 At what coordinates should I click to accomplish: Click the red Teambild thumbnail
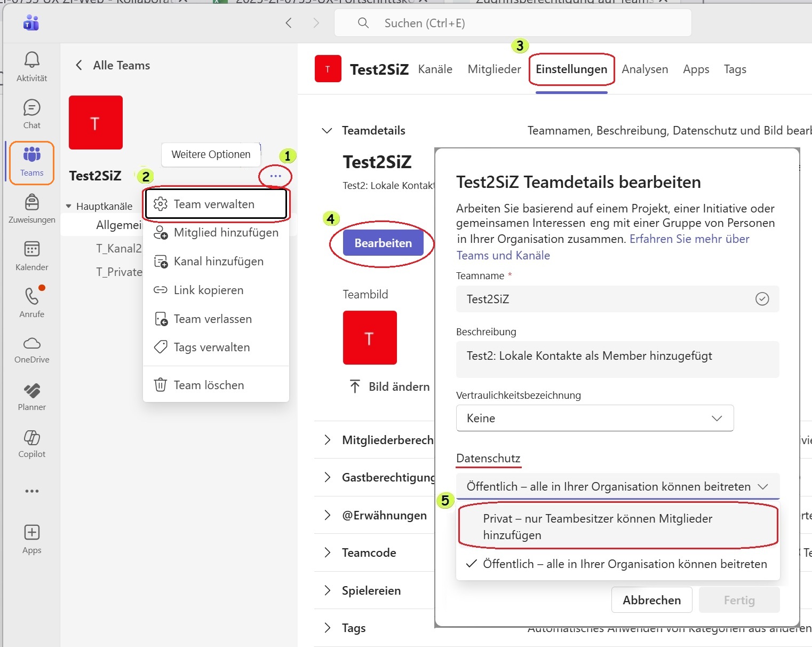[x=370, y=338]
